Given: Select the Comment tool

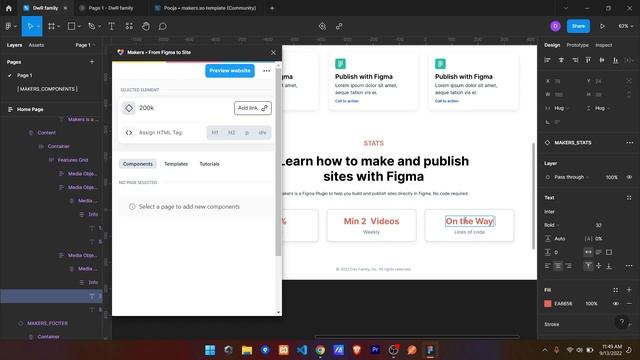Looking at the screenshot, I should 162,26.
